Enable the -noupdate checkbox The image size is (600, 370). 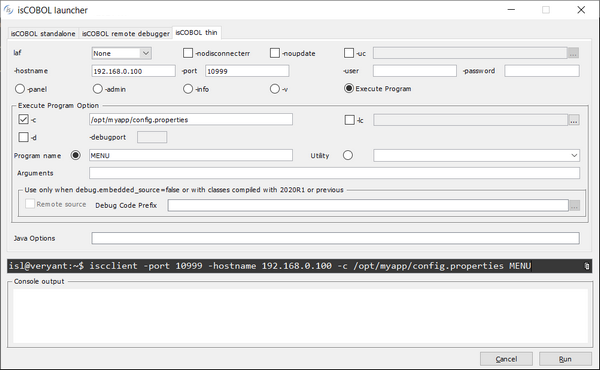click(x=275, y=53)
